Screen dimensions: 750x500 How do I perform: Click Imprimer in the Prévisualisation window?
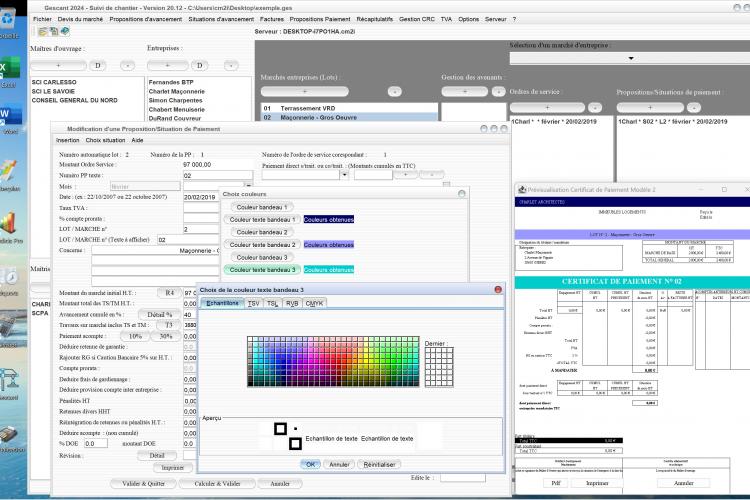click(597, 483)
